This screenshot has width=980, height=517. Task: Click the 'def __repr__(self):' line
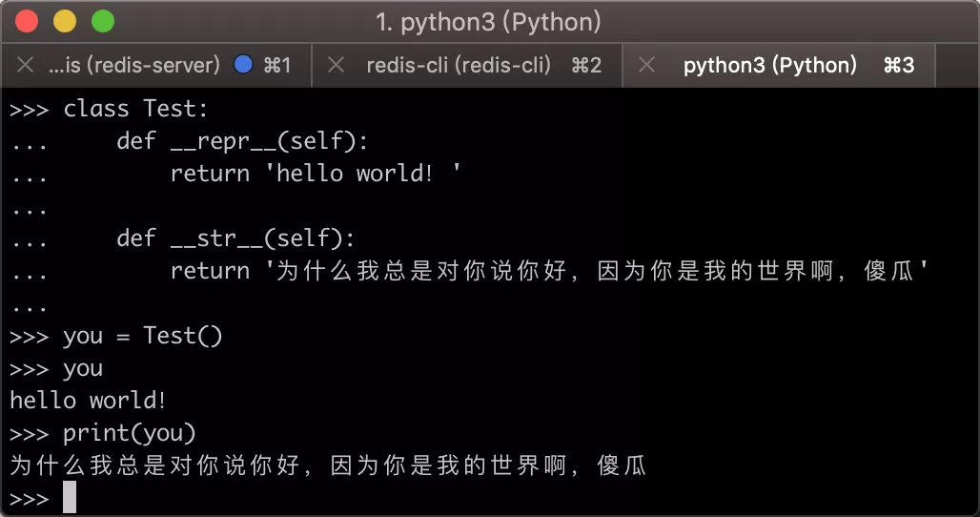[242, 141]
